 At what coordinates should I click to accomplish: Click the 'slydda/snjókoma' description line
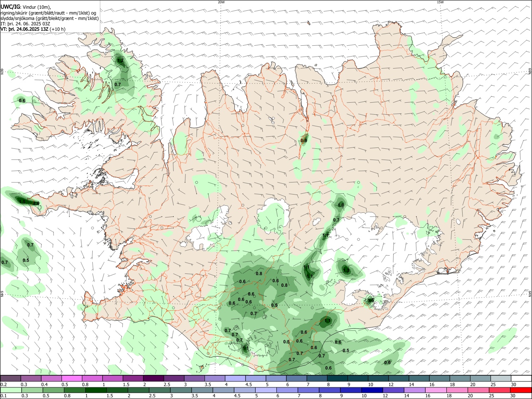tap(49, 18)
